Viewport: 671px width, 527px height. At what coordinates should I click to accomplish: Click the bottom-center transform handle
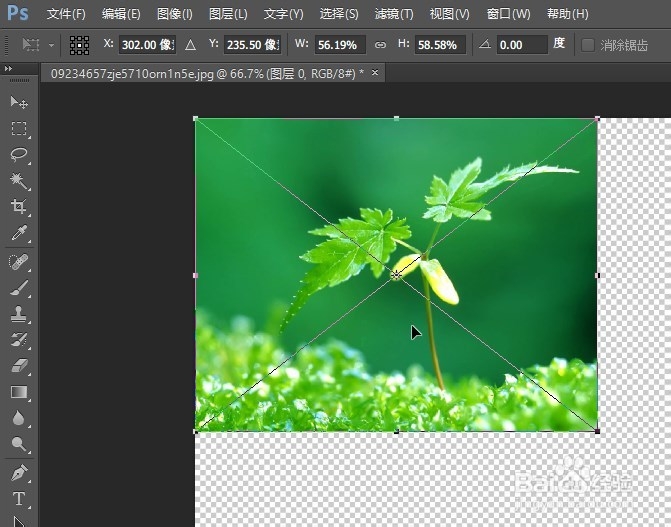[396, 432]
